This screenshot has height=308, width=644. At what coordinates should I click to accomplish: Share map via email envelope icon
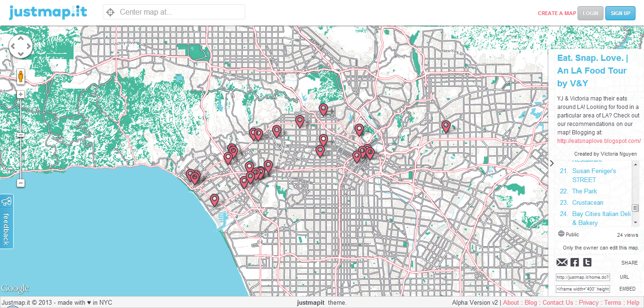pyautogui.click(x=562, y=262)
